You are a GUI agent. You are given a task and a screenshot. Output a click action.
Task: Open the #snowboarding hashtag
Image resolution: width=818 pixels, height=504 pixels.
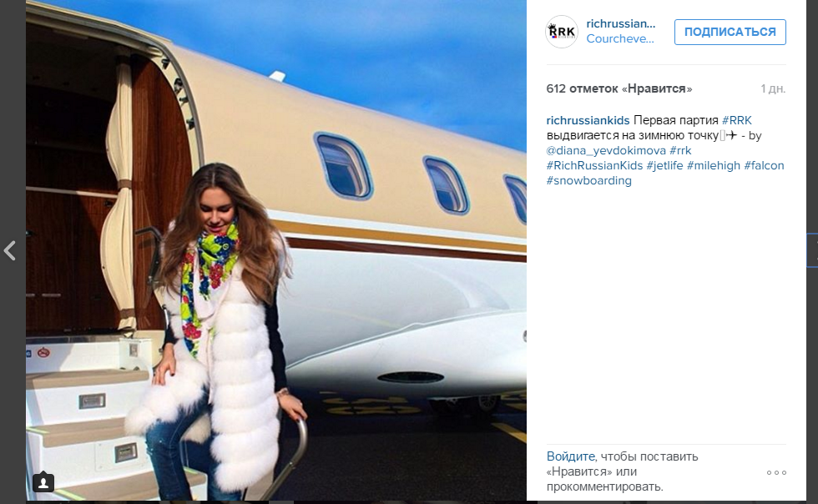click(589, 181)
